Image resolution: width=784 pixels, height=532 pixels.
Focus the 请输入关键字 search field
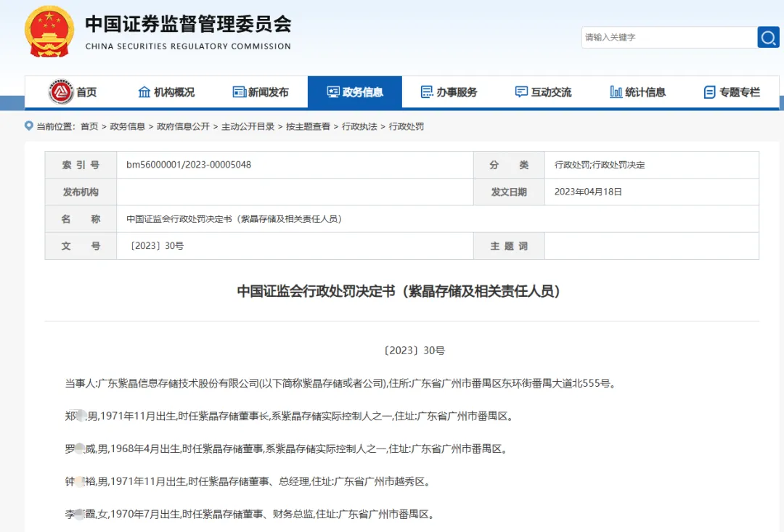pos(669,38)
